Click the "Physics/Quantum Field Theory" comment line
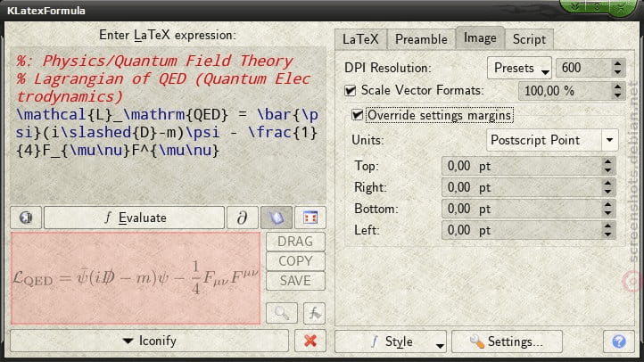Screen dimensions: 644x362 pyautogui.click(x=154, y=61)
